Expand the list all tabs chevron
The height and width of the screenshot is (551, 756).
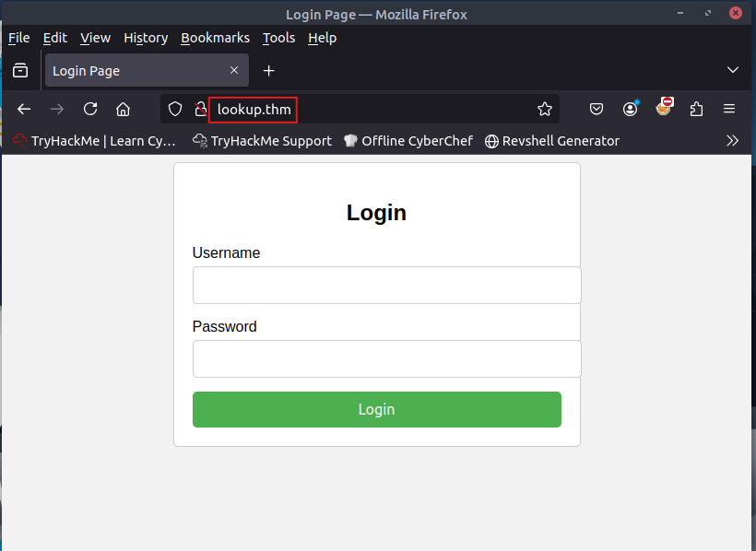pos(732,70)
